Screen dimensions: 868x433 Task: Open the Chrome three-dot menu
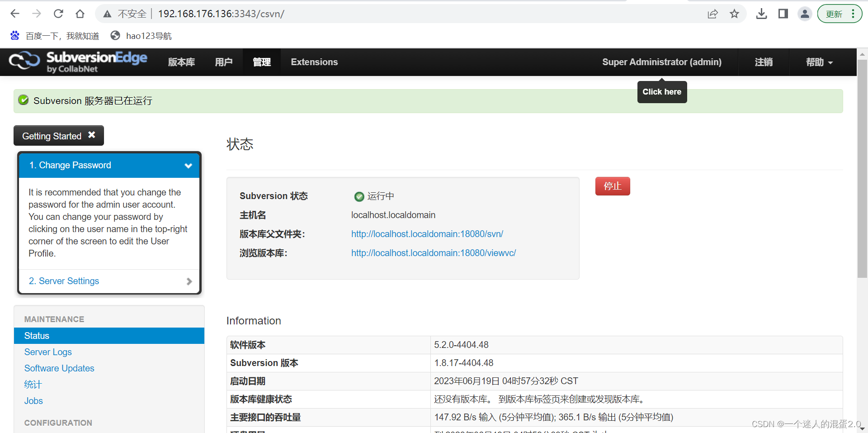(854, 14)
